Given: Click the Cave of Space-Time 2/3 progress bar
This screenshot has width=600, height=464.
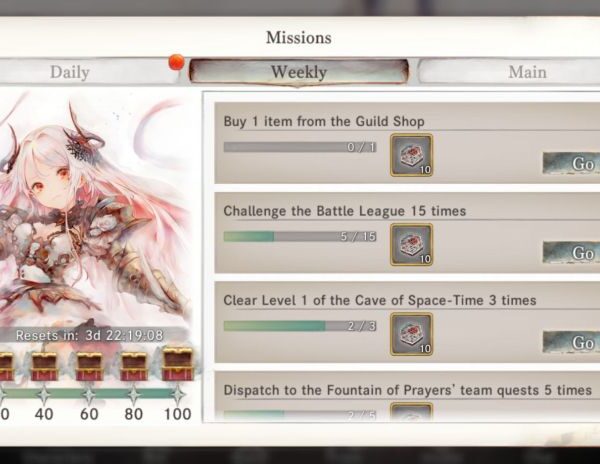Looking at the screenshot, I should click(300, 326).
